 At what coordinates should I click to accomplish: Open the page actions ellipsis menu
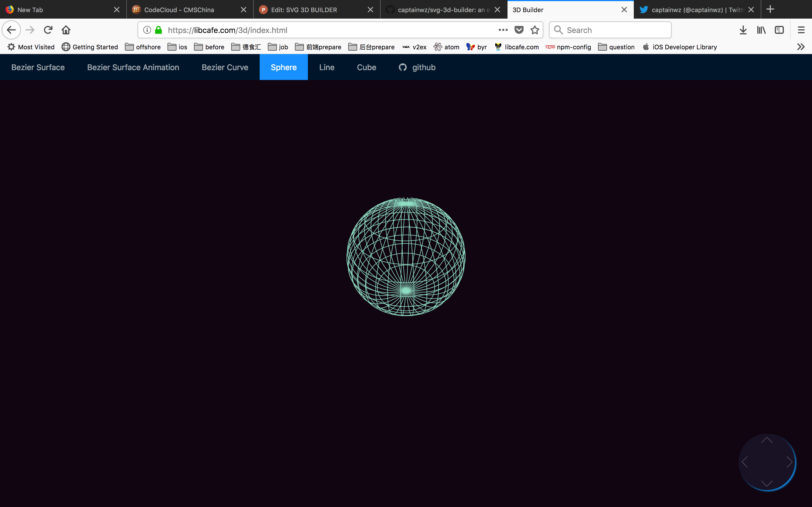[x=503, y=30]
